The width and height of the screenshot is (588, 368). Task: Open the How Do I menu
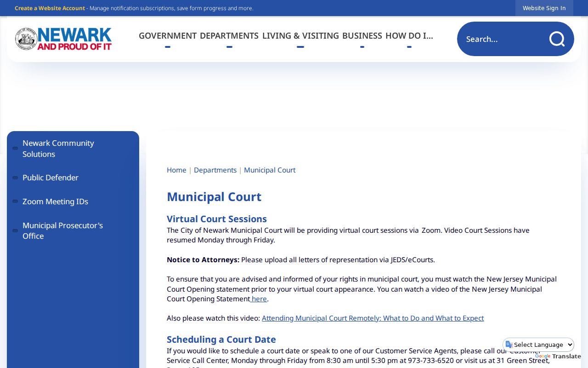coord(409,36)
